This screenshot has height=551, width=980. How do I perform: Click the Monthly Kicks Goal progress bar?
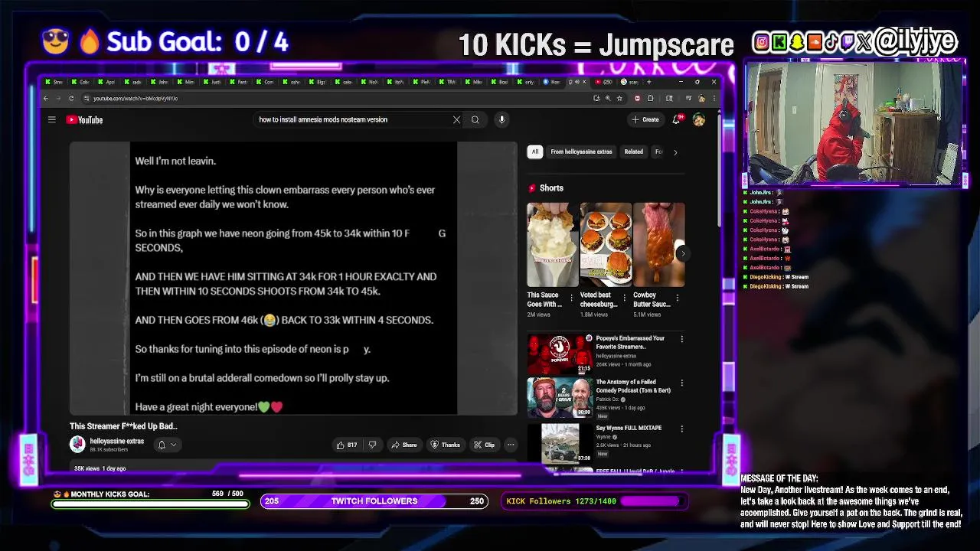[x=150, y=504]
